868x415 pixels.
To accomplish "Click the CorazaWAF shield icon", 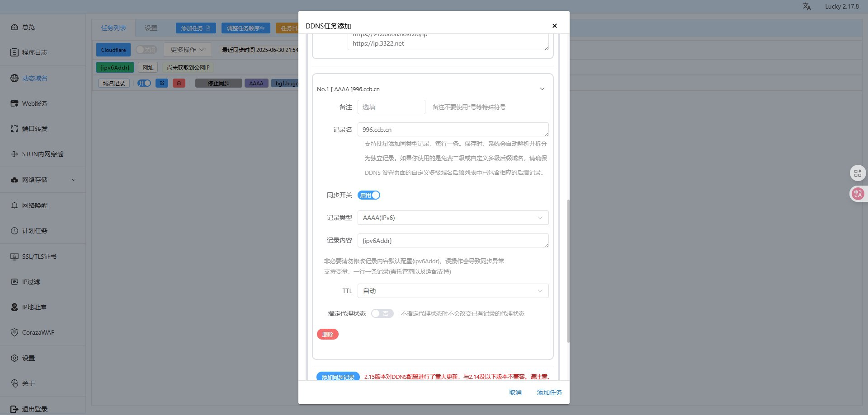I will [x=14, y=332].
